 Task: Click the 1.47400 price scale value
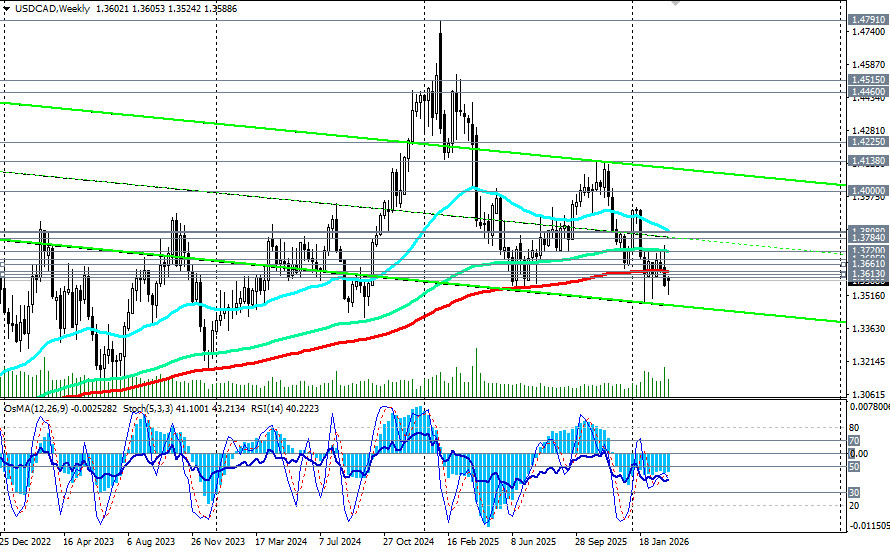tap(867, 31)
